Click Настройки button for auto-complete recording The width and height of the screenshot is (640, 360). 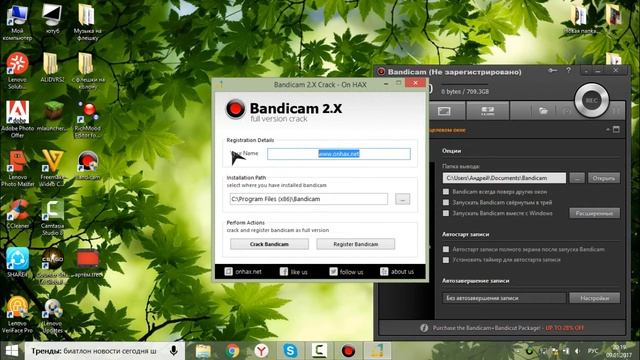click(x=594, y=298)
